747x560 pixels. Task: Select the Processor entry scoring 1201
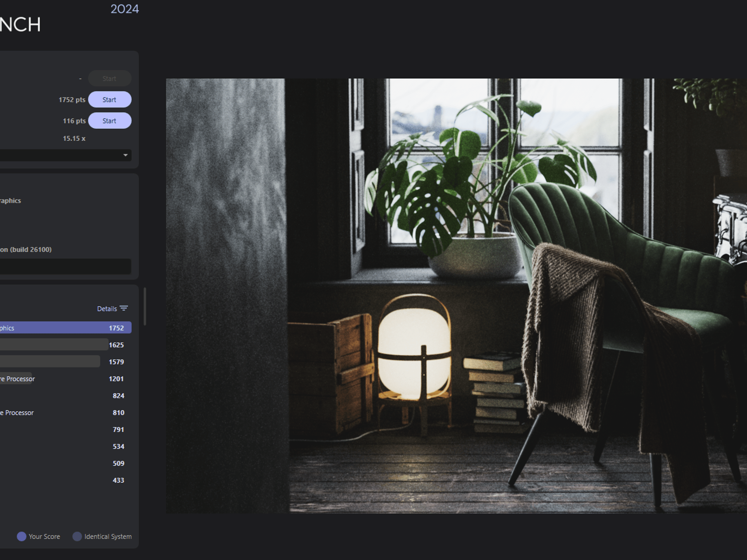(x=66, y=378)
